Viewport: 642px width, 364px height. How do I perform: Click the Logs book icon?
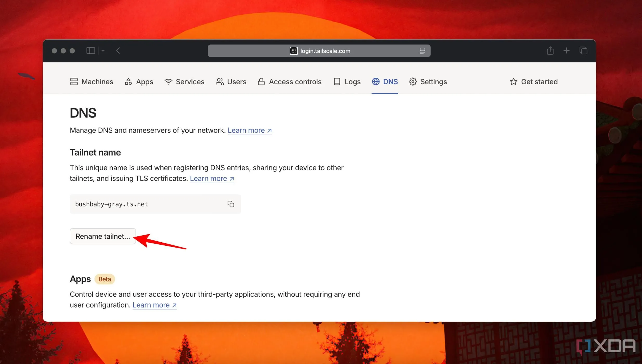pyautogui.click(x=337, y=82)
